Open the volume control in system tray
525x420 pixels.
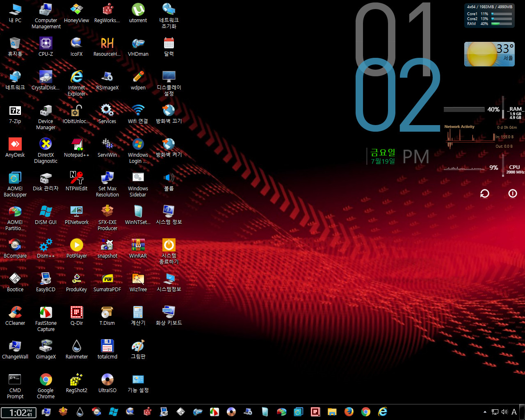tap(504, 412)
